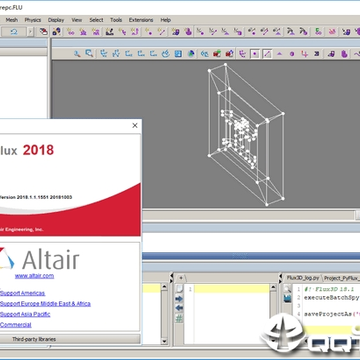Click the pink cross coordinate-system icon
360x360 pixels.
tap(304, 54)
